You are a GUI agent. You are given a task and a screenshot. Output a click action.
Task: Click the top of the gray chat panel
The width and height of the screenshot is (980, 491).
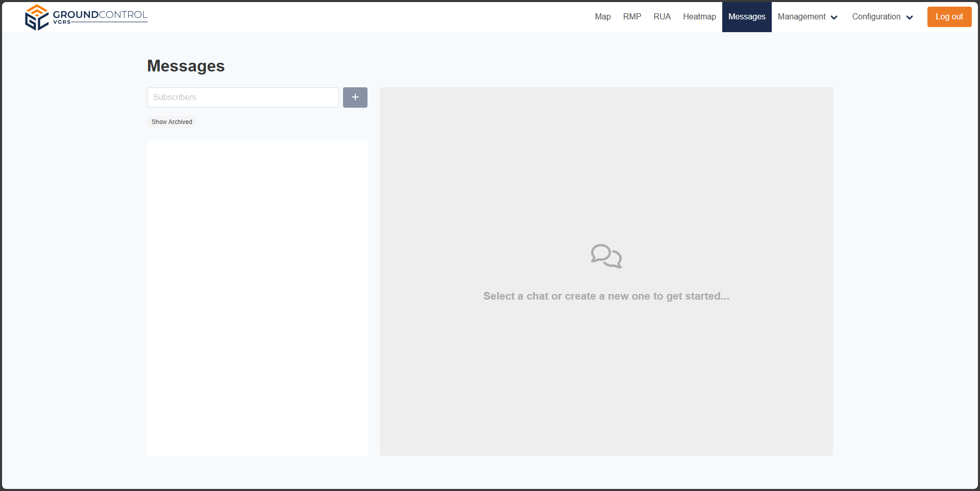click(x=606, y=102)
